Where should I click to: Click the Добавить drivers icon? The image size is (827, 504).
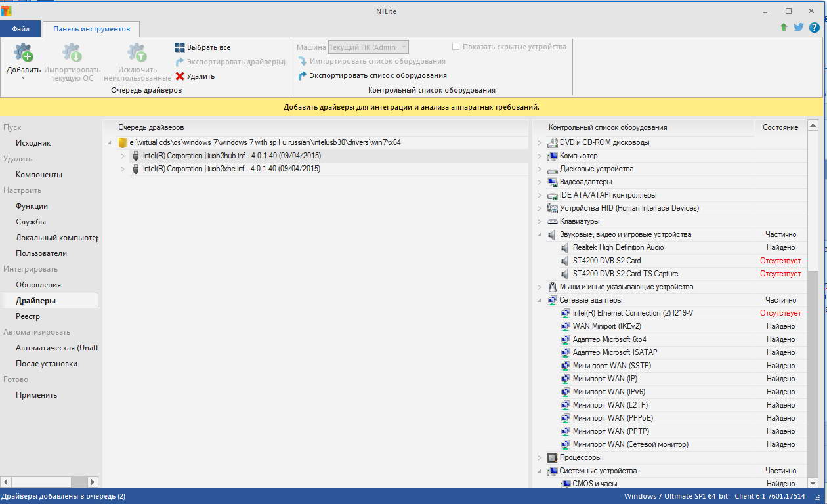click(x=24, y=53)
